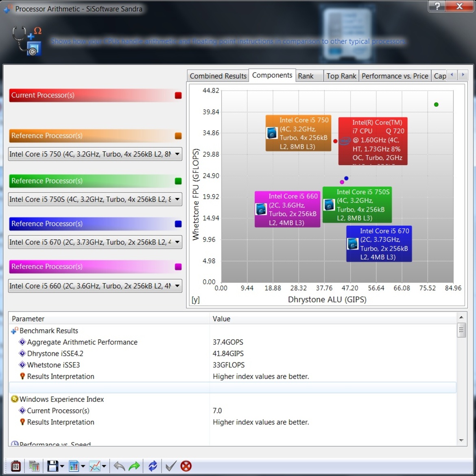Refresh results with the blue arrows icon

coord(153,466)
